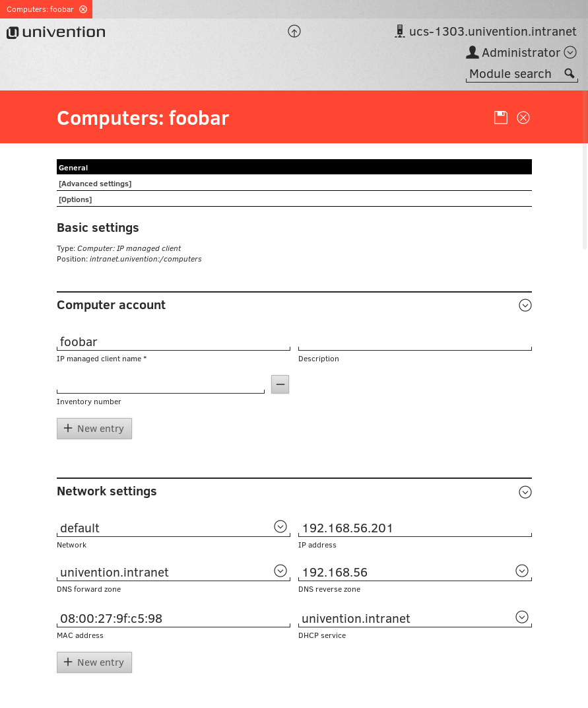Screen dimensions: 588x708
Task: Click the server icon beside ucs-1303 hostname
Action: (x=399, y=31)
